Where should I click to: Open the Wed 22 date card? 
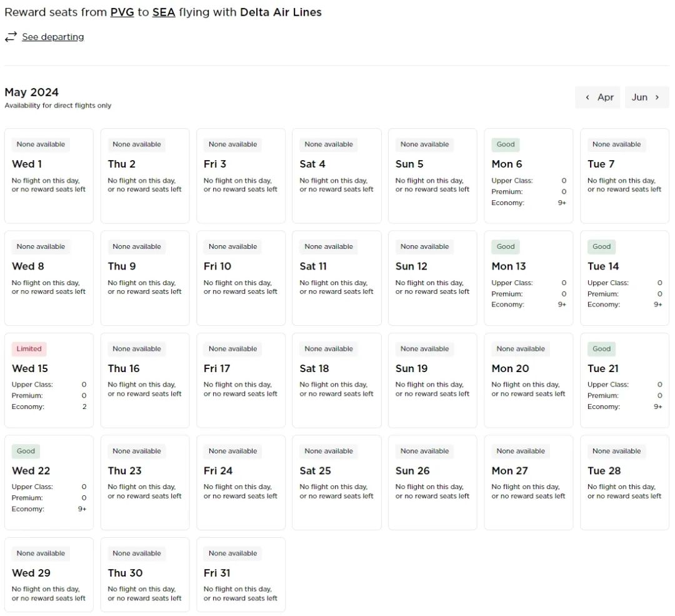point(49,482)
